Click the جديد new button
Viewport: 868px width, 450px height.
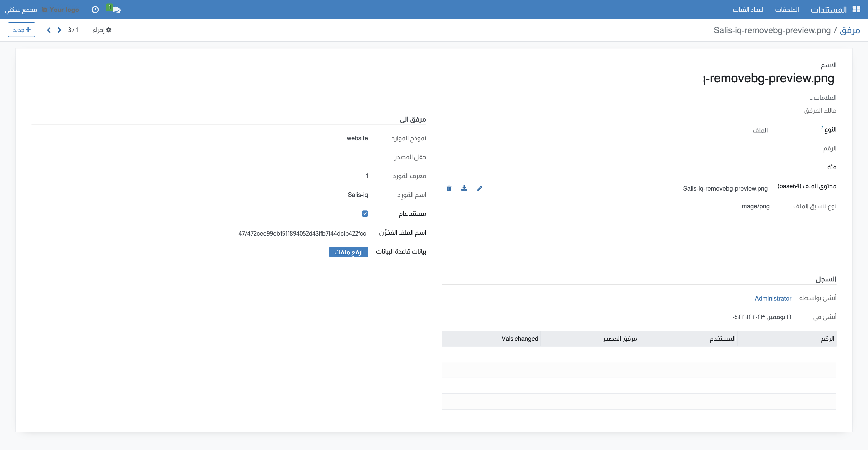[22, 30]
